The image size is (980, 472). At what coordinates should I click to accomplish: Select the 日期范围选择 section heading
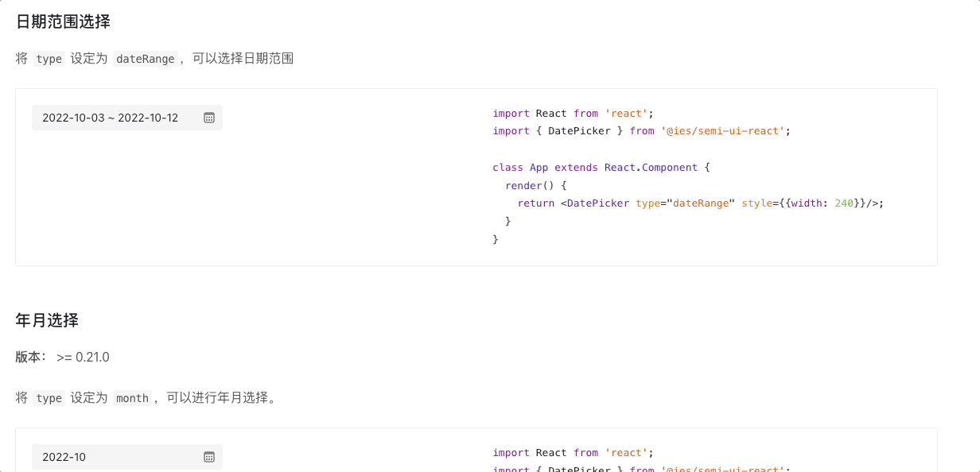[x=63, y=22]
